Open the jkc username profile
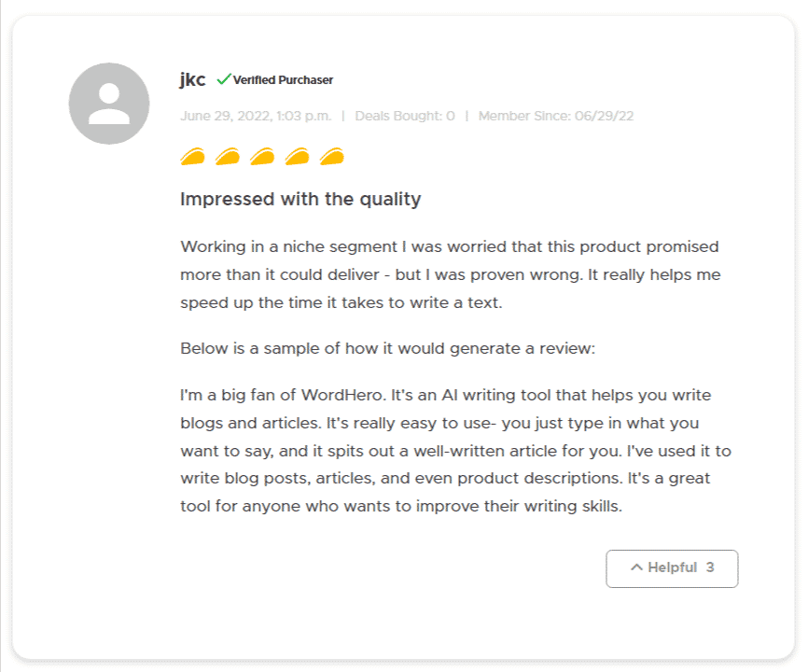This screenshot has height=672, width=808. 193,79
